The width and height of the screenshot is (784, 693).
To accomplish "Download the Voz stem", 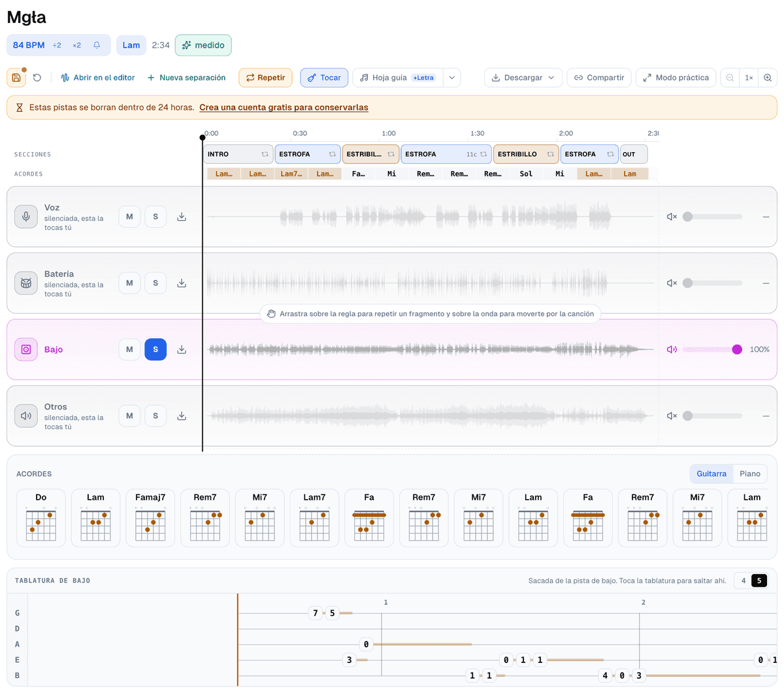I will tap(182, 217).
